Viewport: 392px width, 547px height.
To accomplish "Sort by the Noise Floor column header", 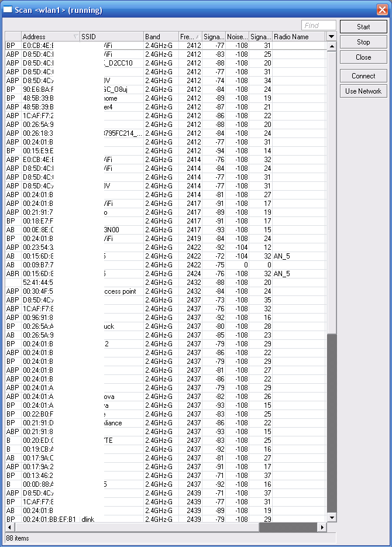I will click(x=237, y=37).
